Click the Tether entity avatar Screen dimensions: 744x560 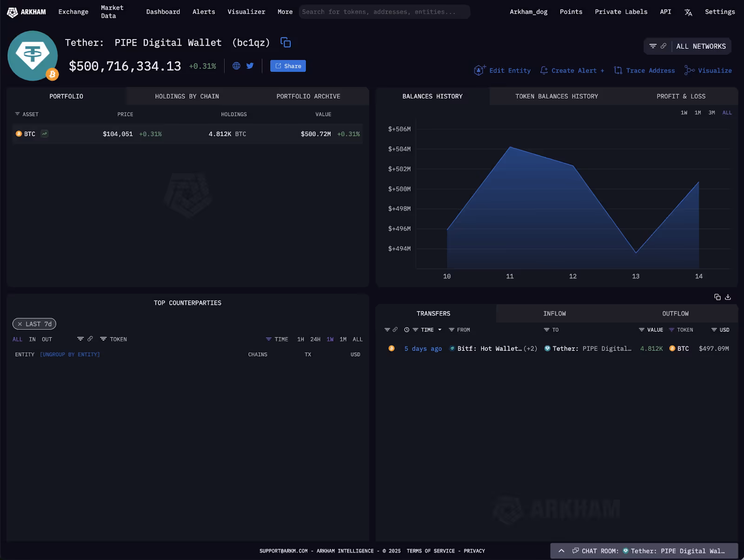tap(33, 56)
